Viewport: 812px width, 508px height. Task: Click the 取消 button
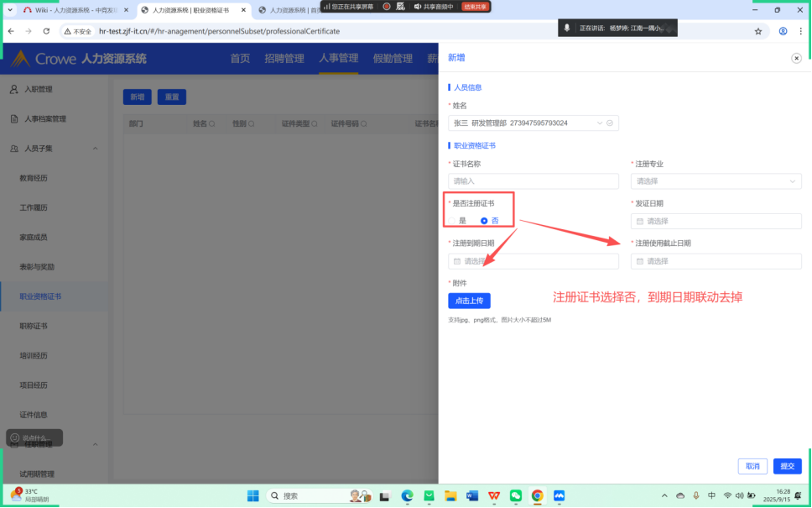[x=752, y=466]
